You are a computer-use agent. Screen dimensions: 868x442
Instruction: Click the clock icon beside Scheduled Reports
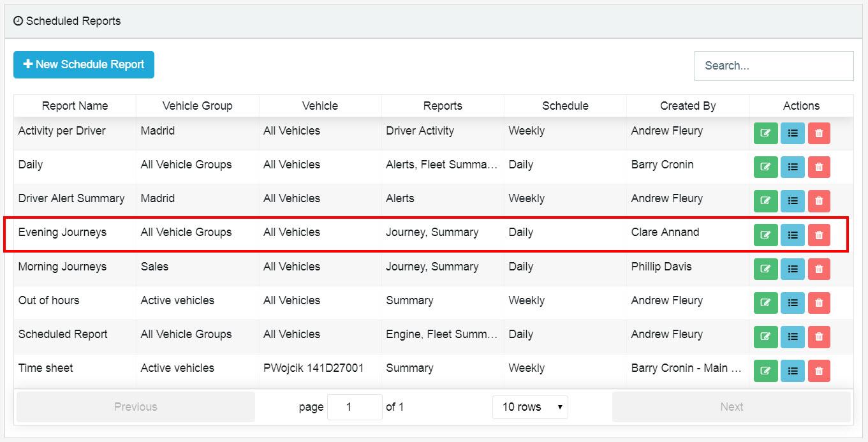[17, 21]
